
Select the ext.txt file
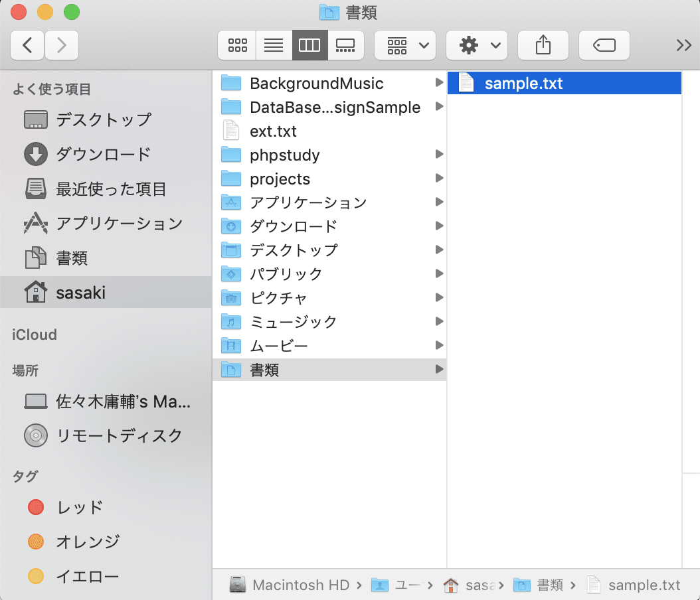tap(329, 131)
